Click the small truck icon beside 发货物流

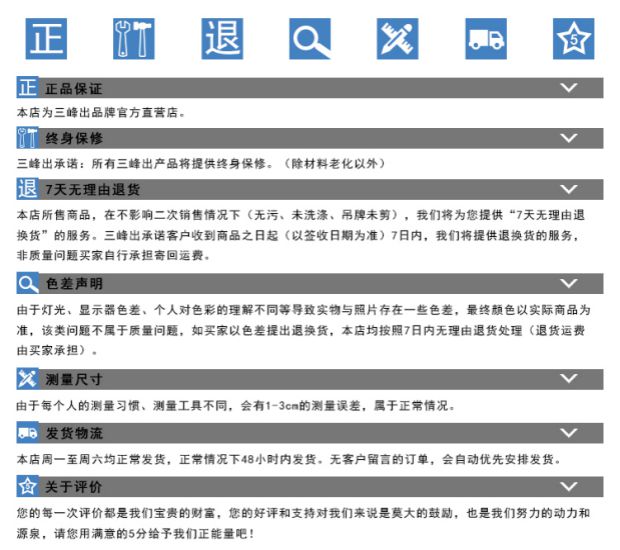coord(28,432)
